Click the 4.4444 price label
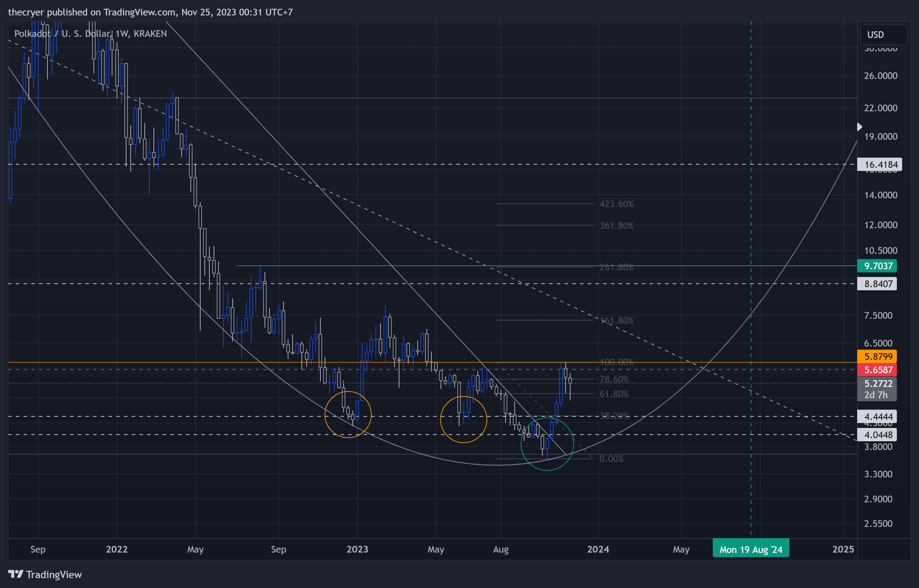919x588 pixels. click(876, 416)
